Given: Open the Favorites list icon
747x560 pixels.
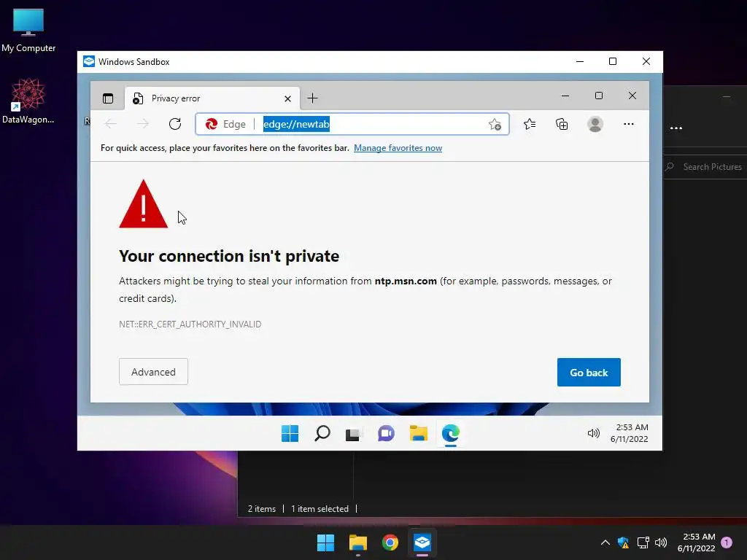Looking at the screenshot, I should (x=530, y=124).
